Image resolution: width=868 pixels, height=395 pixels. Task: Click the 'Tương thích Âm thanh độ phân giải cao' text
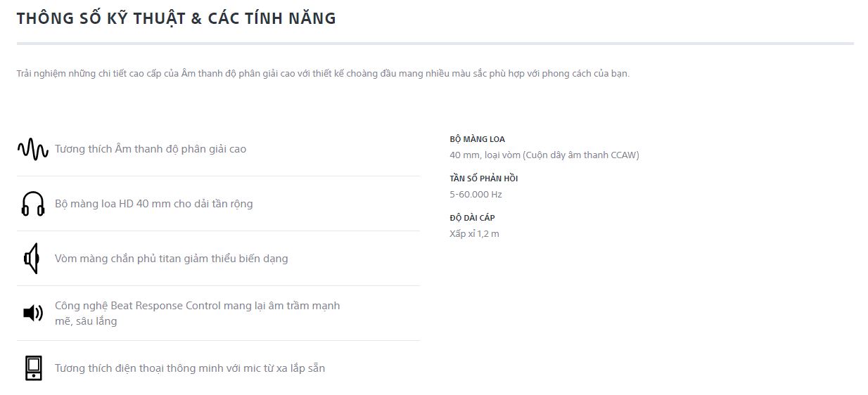pos(151,149)
